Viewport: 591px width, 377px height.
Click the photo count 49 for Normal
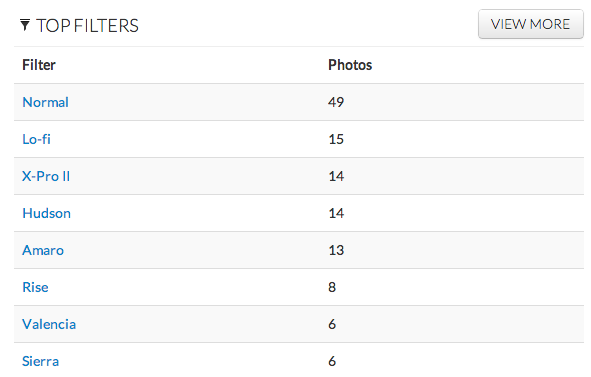point(336,102)
